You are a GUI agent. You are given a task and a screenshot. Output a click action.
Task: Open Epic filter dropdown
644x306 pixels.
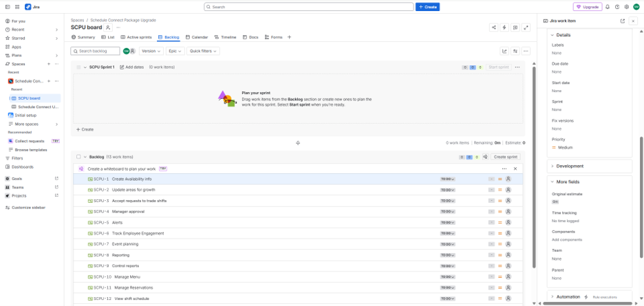(x=175, y=51)
